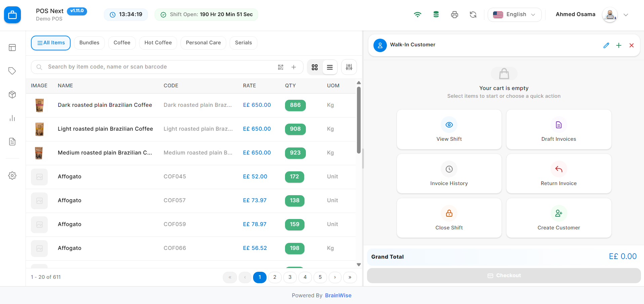Remove Walk-In Customer with red X
The width and height of the screenshot is (644, 304).
(x=632, y=45)
